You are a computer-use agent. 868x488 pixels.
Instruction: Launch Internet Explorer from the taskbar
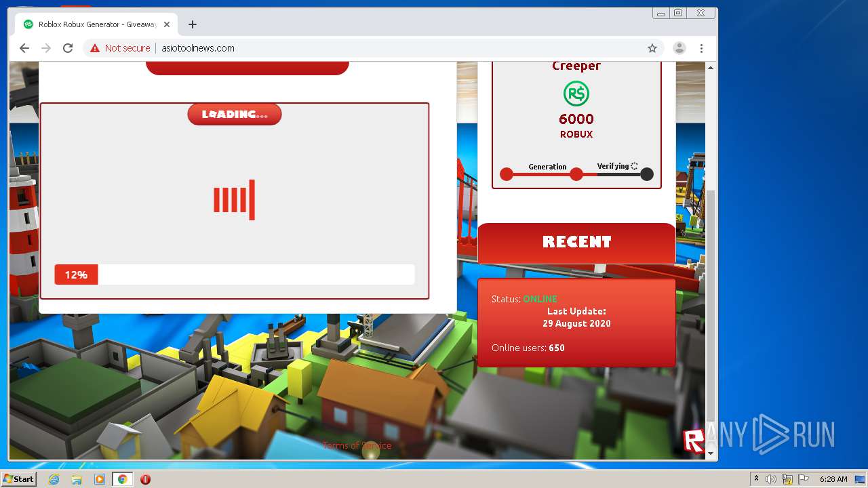click(x=54, y=479)
